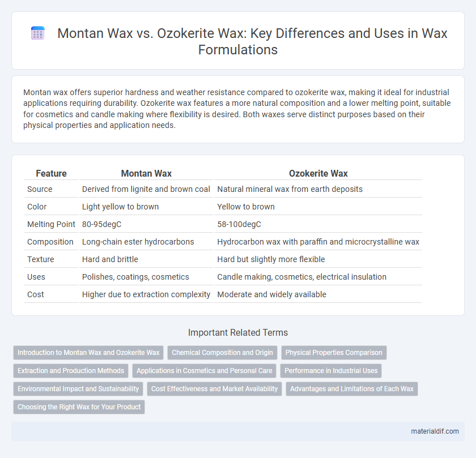Open Performance in Industrial Uses tag

[331, 371]
